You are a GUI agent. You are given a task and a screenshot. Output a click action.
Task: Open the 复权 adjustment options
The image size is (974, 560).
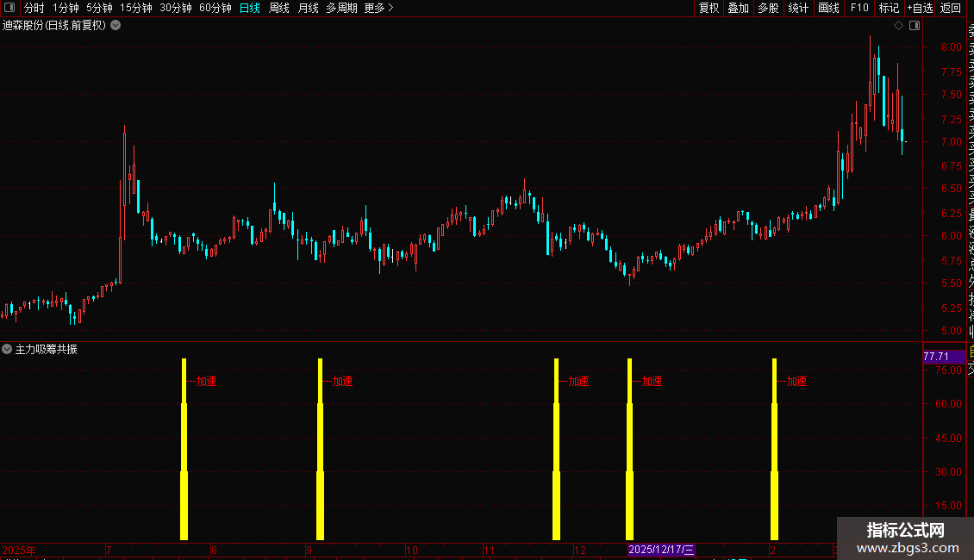(709, 8)
